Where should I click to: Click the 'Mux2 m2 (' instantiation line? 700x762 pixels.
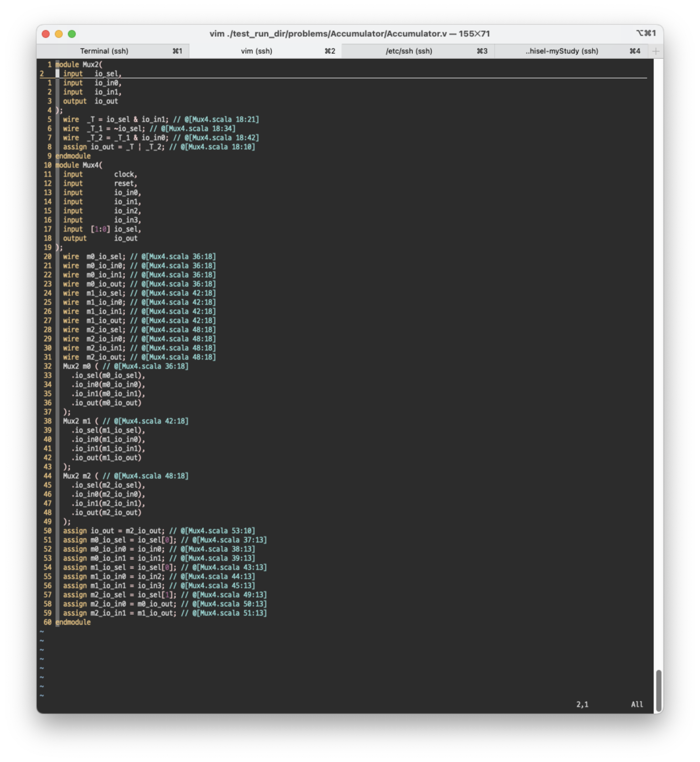click(126, 476)
